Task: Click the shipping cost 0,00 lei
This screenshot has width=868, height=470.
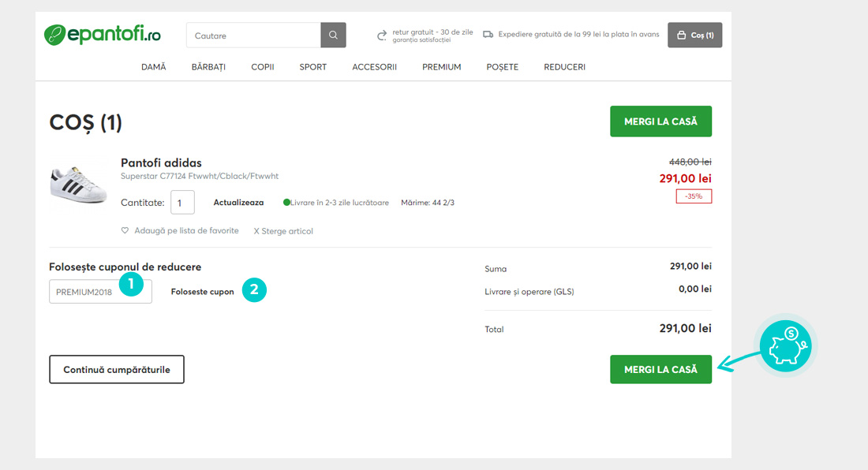Action: click(x=694, y=289)
